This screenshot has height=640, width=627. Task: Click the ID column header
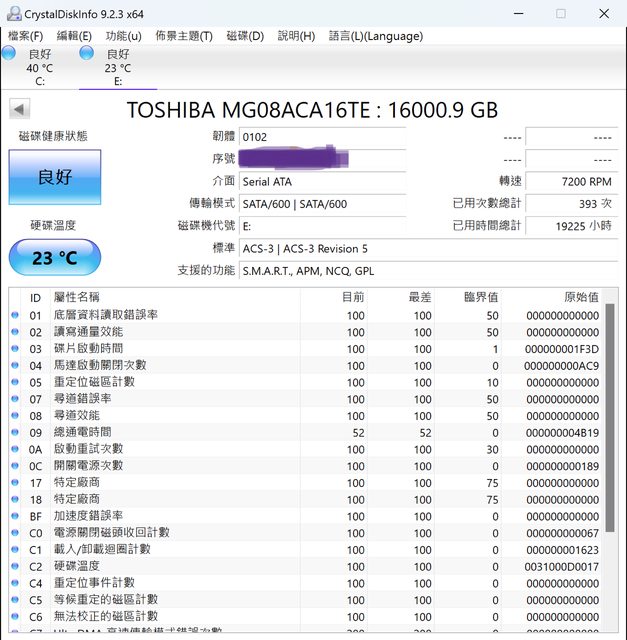point(35,298)
